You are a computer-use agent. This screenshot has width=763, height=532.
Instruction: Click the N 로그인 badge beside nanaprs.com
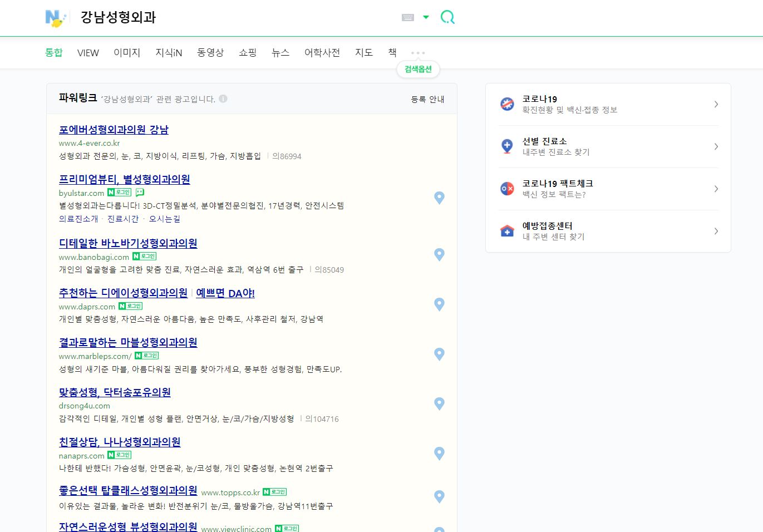(x=119, y=455)
